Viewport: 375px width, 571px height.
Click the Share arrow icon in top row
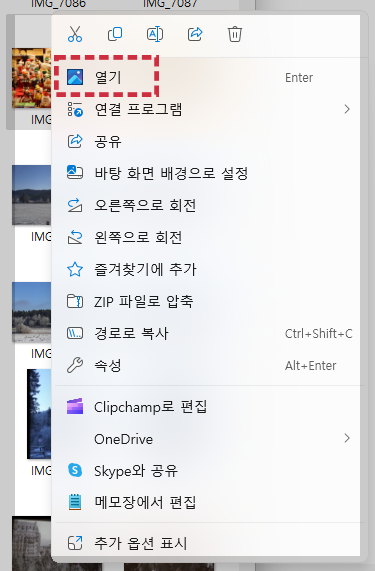click(x=195, y=34)
